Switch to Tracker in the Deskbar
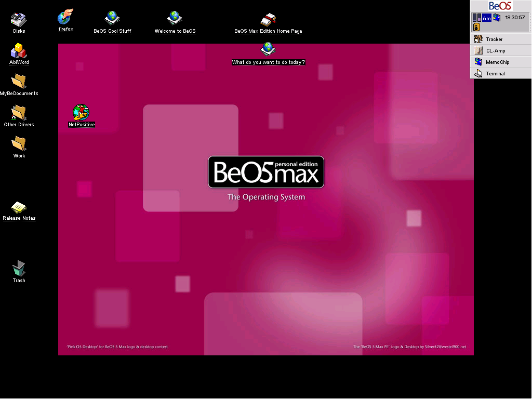 tap(501, 39)
